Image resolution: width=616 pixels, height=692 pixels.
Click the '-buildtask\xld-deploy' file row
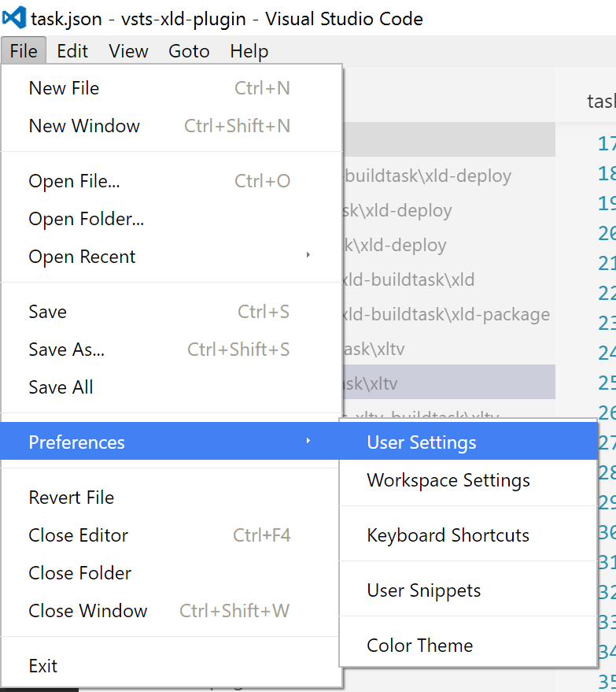click(448, 176)
